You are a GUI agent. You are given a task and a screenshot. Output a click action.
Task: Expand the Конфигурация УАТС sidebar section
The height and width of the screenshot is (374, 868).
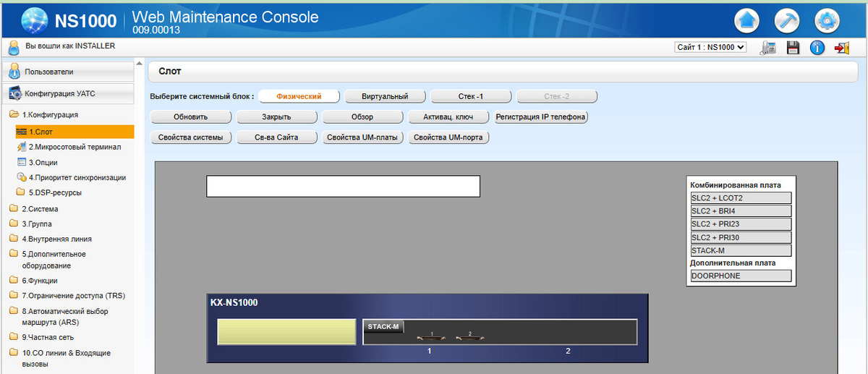click(x=68, y=93)
